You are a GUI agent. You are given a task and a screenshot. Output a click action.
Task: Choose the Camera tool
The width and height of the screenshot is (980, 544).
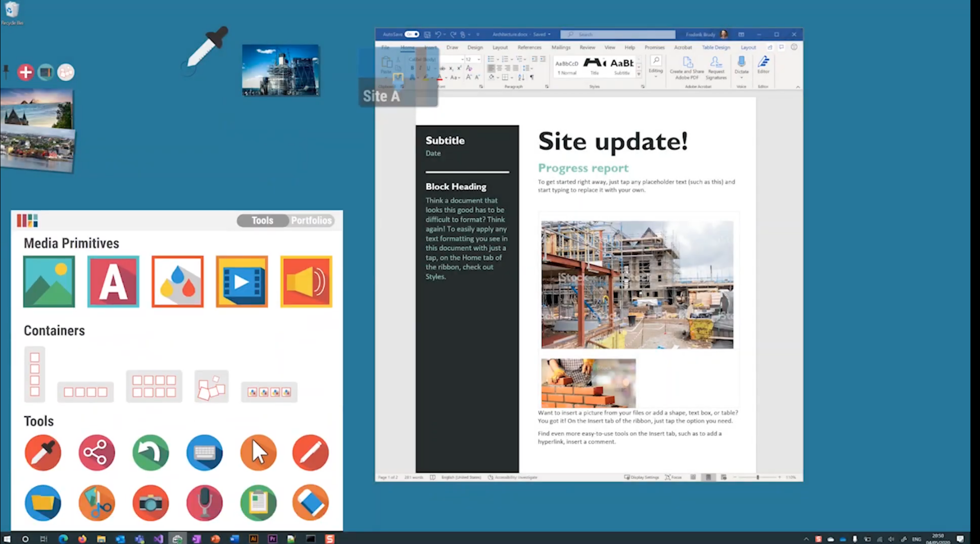coord(151,503)
